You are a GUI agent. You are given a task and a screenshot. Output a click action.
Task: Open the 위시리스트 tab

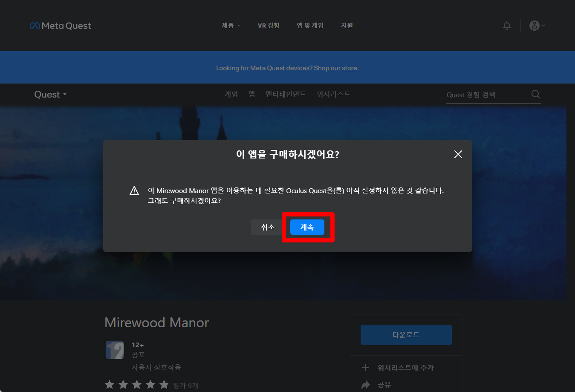(x=333, y=94)
